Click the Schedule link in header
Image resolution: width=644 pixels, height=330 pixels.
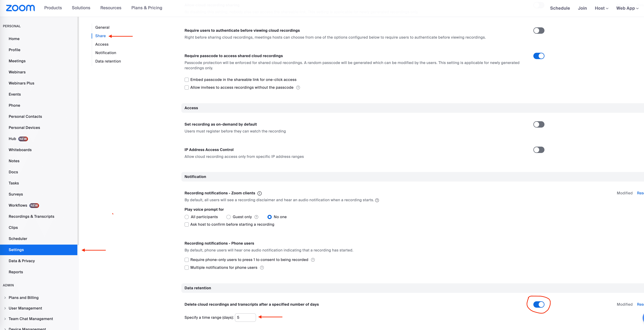click(x=560, y=8)
